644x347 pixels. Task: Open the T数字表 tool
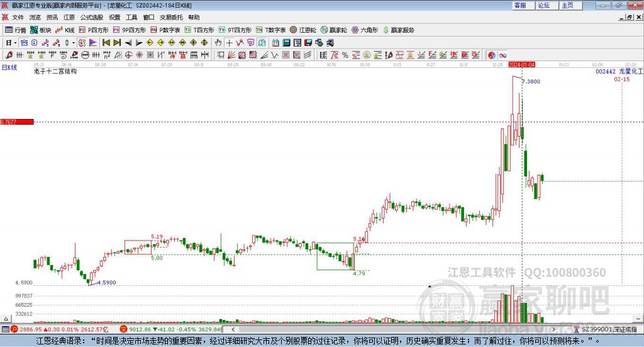270,30
